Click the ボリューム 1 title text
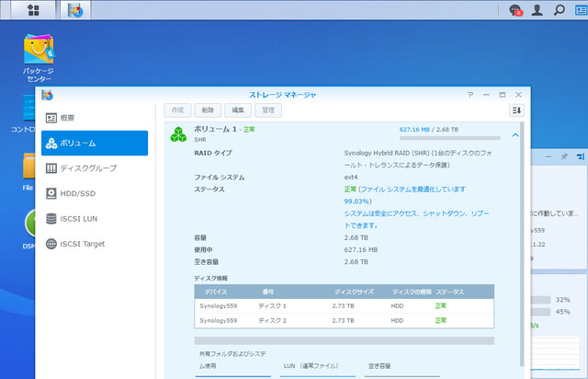The image size is (588, 379). pos(215,129)
